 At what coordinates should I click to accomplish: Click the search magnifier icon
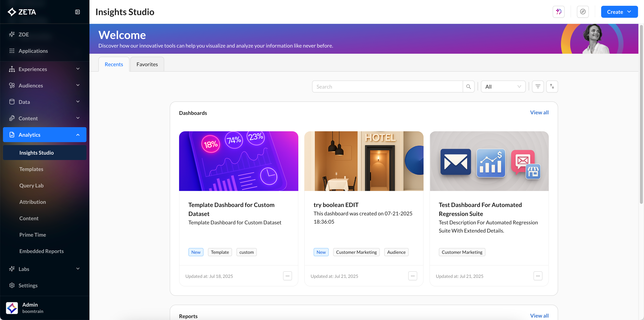click(468, 87)
